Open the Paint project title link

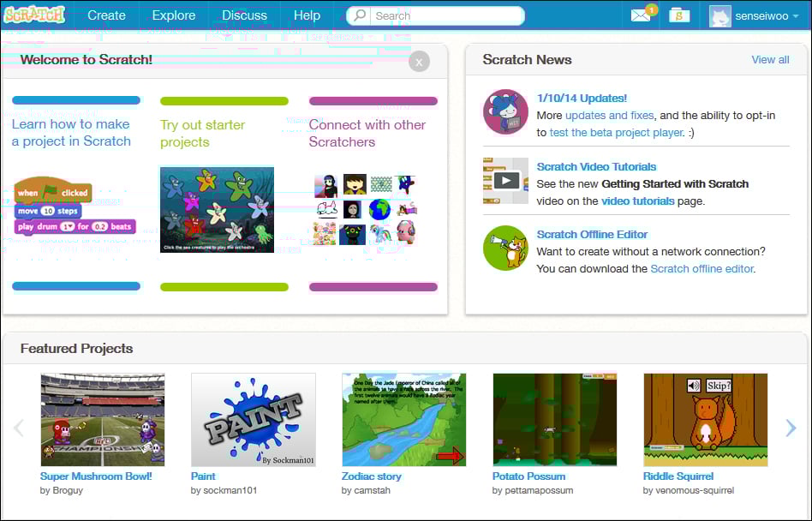point(203,476)
